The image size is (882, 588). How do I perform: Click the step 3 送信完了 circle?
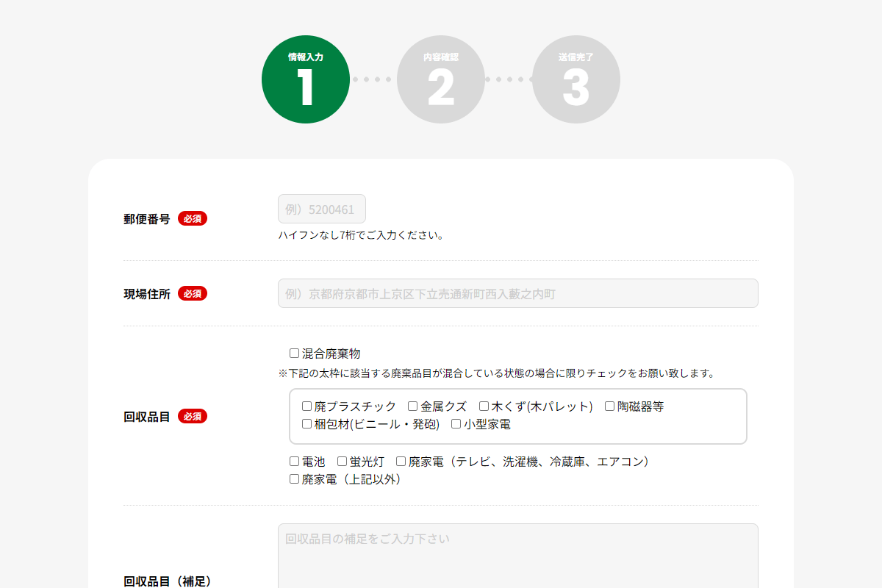click(576, 79)
